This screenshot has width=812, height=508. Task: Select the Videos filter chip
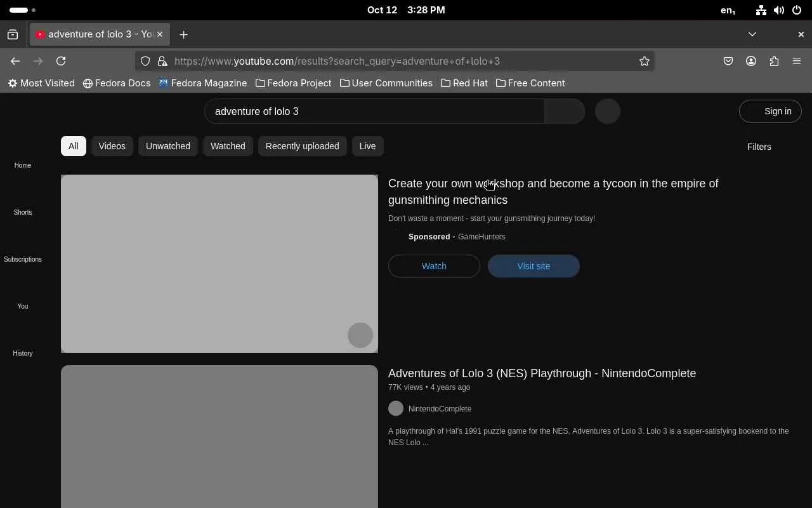click(x=112, y=146)
